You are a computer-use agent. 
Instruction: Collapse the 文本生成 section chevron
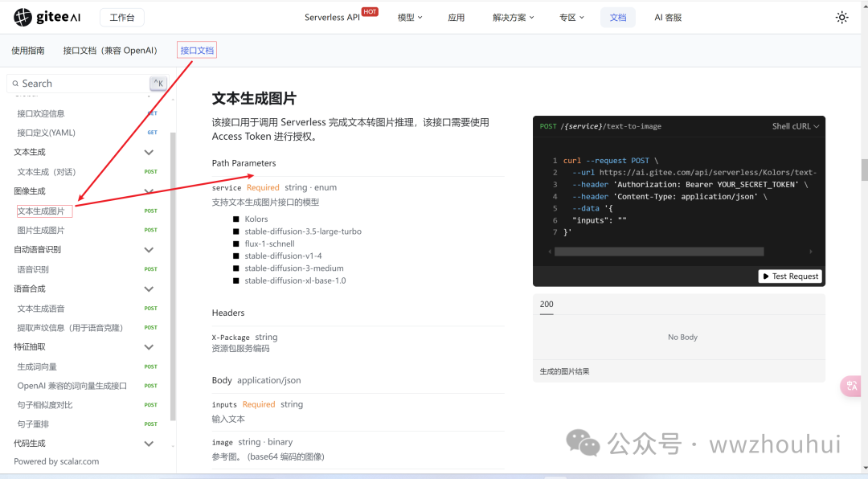click(x=149, y=152)
